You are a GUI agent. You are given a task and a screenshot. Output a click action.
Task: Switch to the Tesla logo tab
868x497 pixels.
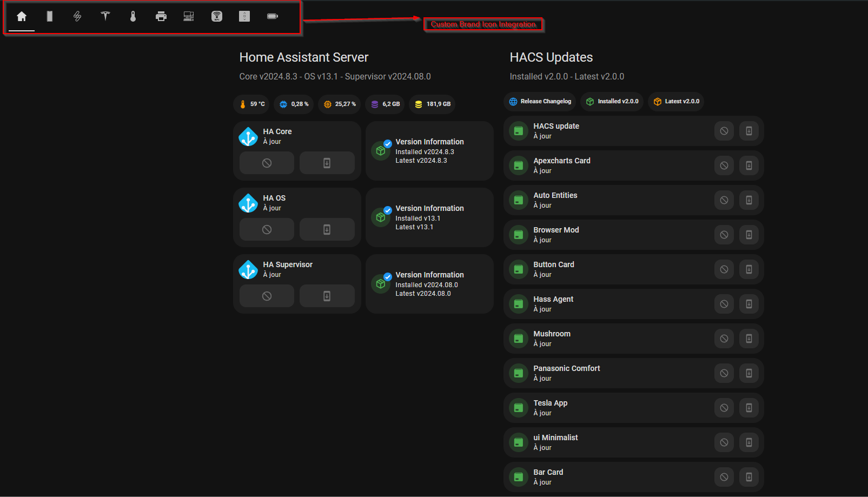click(105, 16)
